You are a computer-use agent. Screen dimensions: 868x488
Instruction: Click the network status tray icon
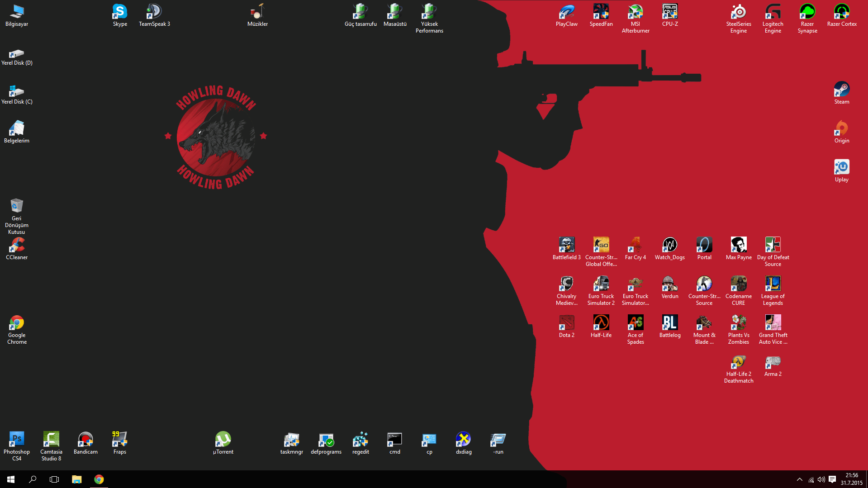click(810, 479)
